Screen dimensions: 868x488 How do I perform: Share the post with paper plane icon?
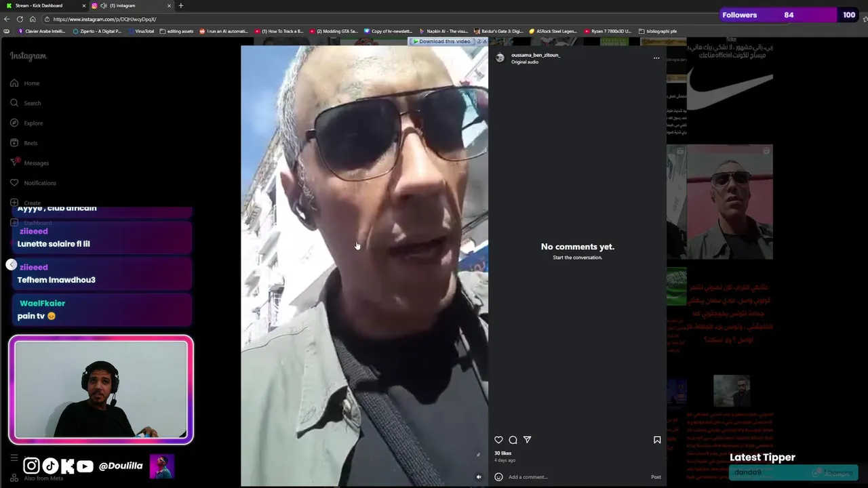[527, 440]
